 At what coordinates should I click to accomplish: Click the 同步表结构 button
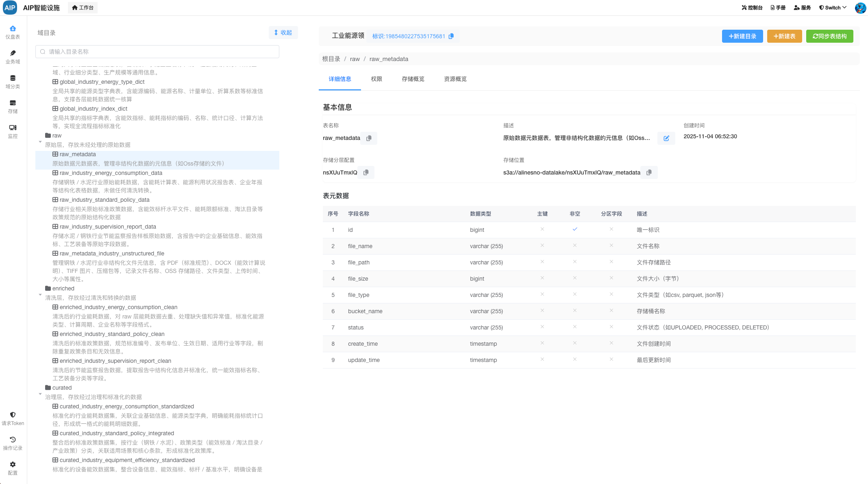coord(829,36)
